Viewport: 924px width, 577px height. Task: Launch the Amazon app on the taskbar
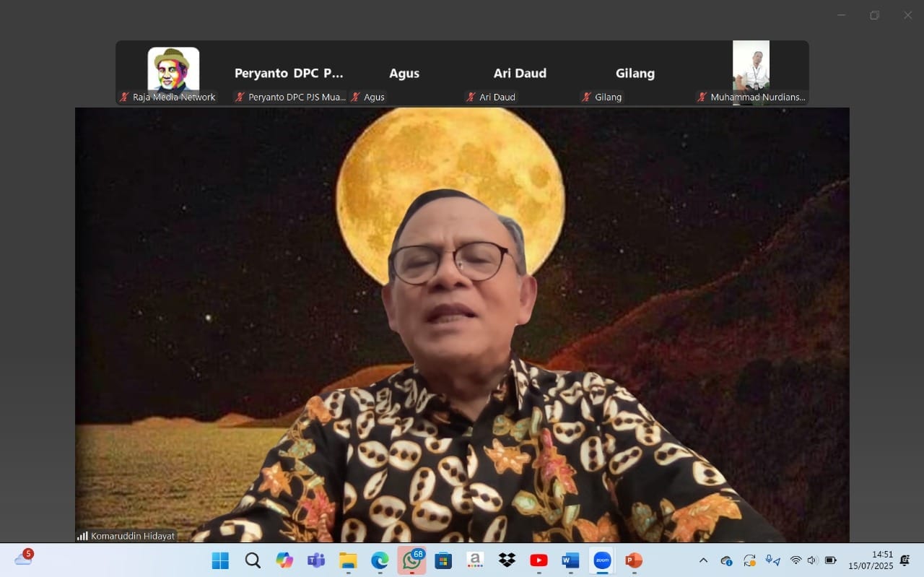pos(474,560)
